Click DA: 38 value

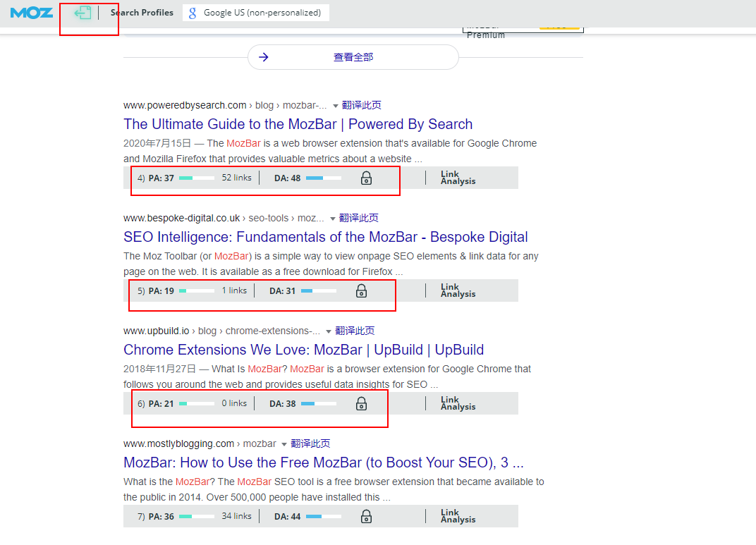click(282, 404)
